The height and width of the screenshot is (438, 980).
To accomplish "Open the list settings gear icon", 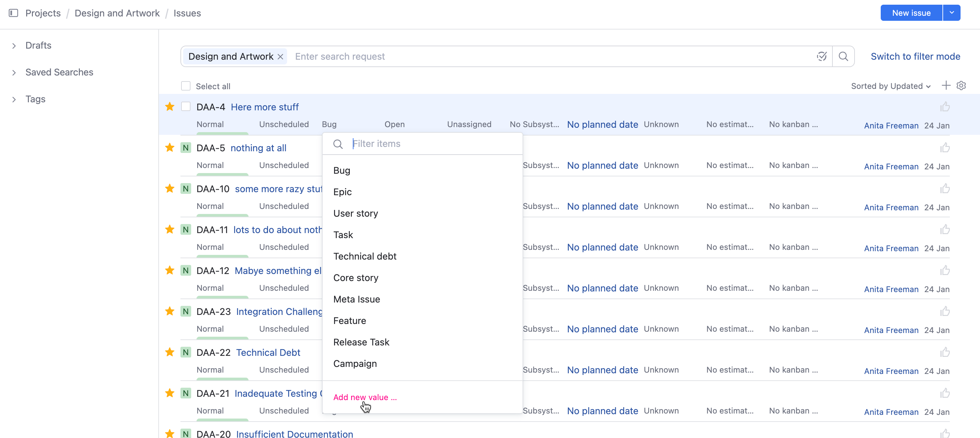I will 961,86.
